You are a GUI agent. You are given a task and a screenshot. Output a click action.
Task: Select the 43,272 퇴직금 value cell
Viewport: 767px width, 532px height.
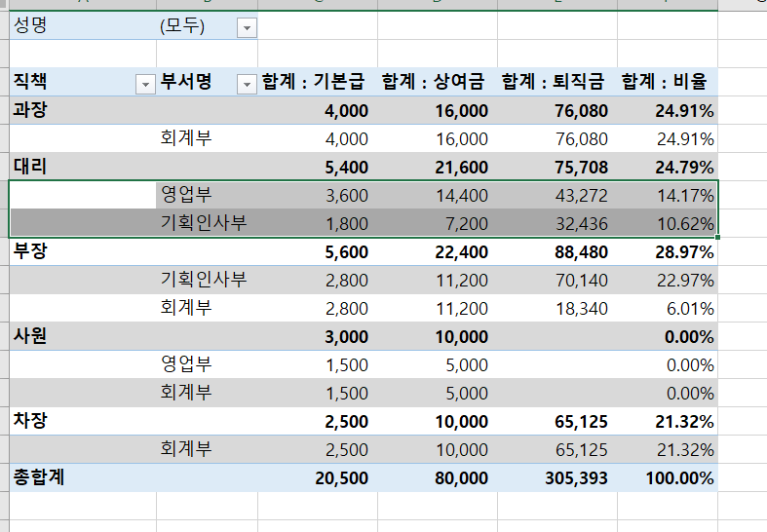[580, 196]
